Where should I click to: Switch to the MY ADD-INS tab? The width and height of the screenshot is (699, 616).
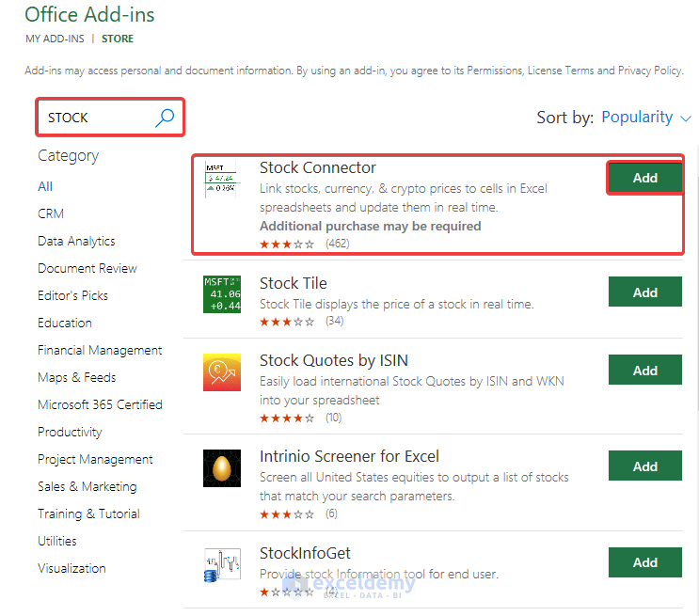[56, 39]
